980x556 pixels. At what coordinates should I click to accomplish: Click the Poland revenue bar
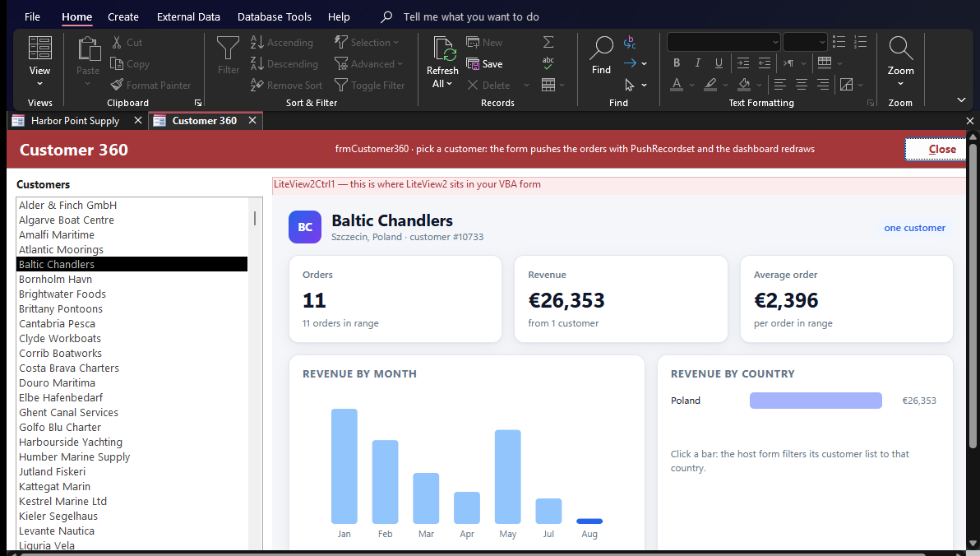816,401
